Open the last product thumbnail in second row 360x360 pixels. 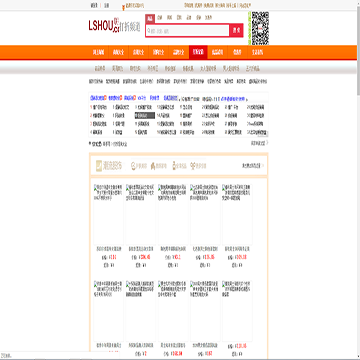click(237, 311)
